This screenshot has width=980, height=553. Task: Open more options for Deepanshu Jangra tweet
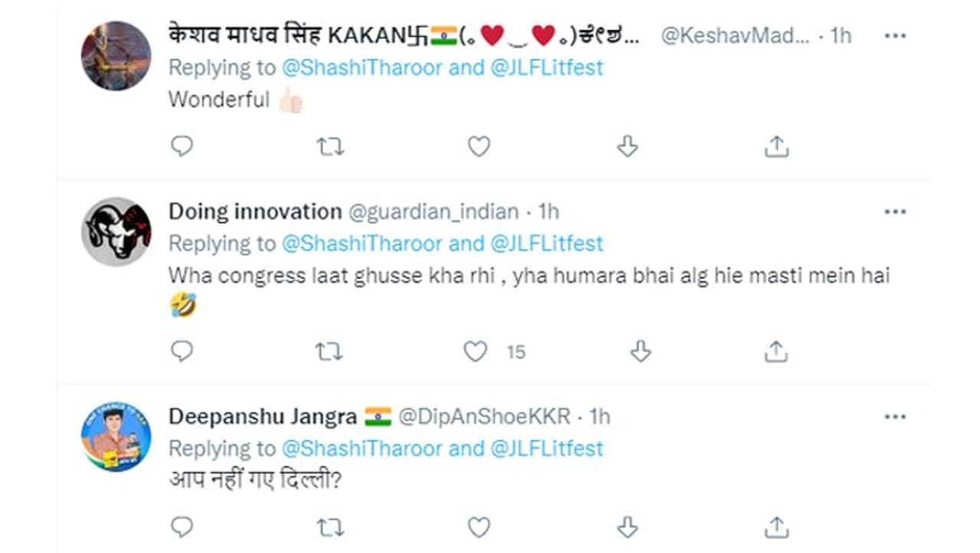pos(895,417)
